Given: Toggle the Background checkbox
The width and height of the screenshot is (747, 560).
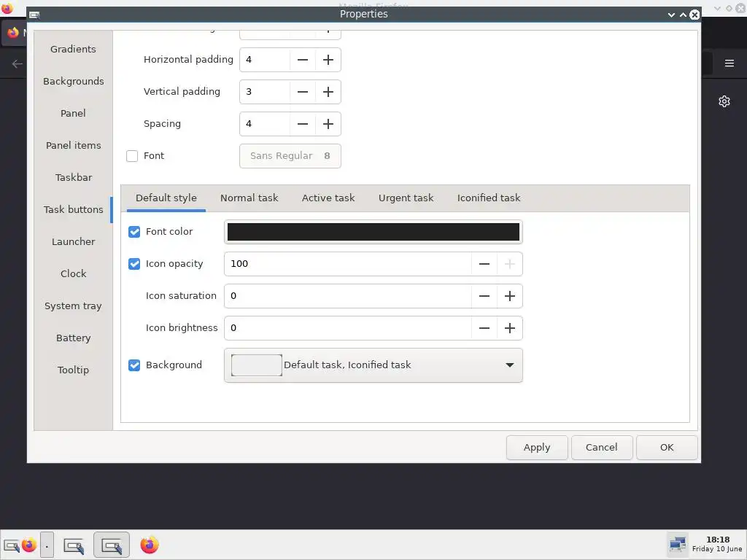Looking at the screenshot, I should click(134, 365).
